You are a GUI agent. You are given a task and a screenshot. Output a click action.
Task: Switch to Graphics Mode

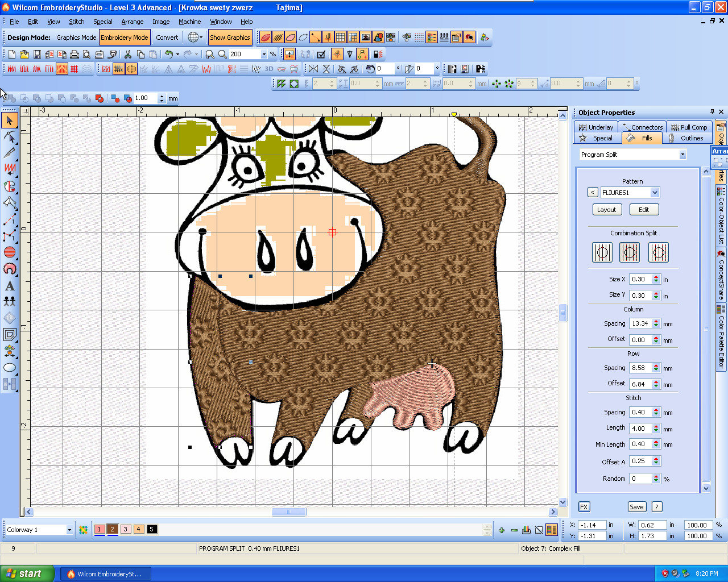tap(76, 38)
